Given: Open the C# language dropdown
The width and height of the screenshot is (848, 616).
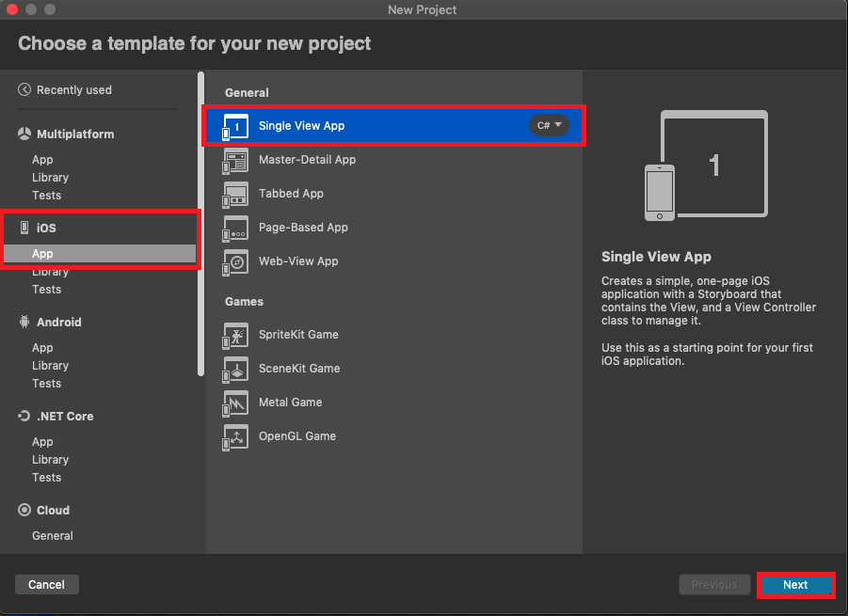Looking at the screenshot, I should (x=550, y=125).
